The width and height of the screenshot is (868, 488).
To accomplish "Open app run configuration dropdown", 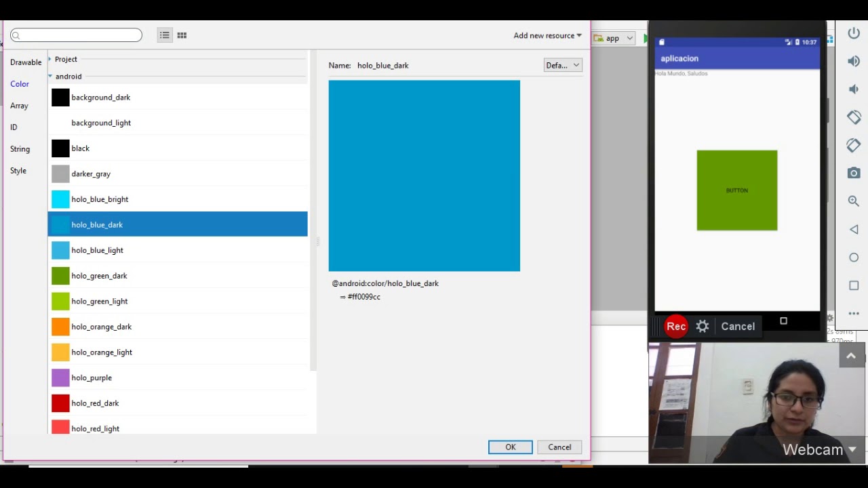I will click(614, 38).
